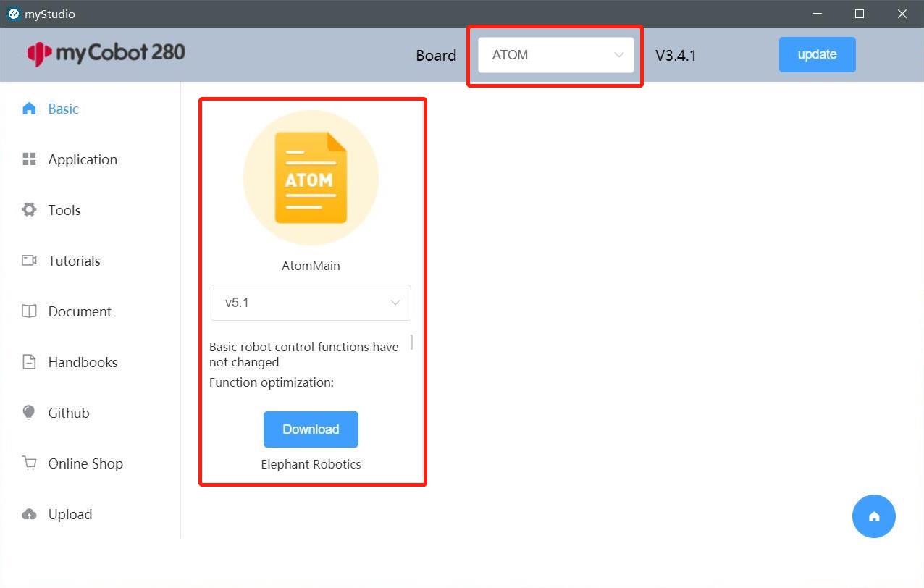Select the yellow ATOM firmware thumbnail
924x588 pixels.
[x=311, y=178]
